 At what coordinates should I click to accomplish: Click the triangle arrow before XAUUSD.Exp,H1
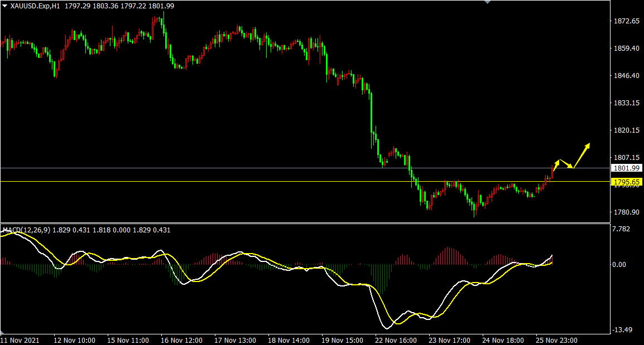tap(5, 5)
